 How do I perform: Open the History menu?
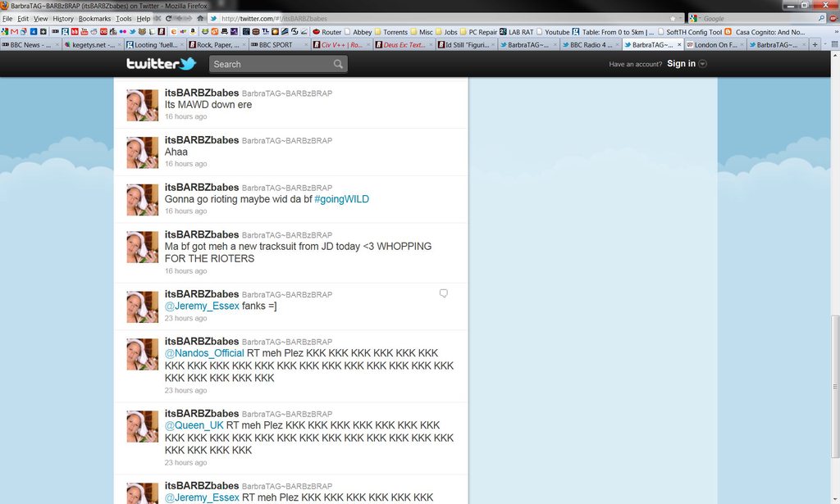point(63,18)
